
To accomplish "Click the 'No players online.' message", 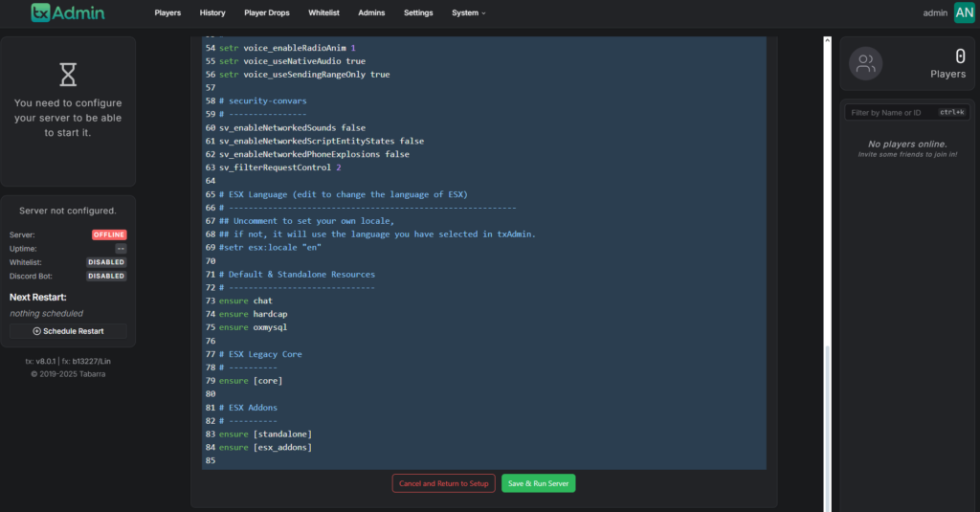I will coord(907,144).
